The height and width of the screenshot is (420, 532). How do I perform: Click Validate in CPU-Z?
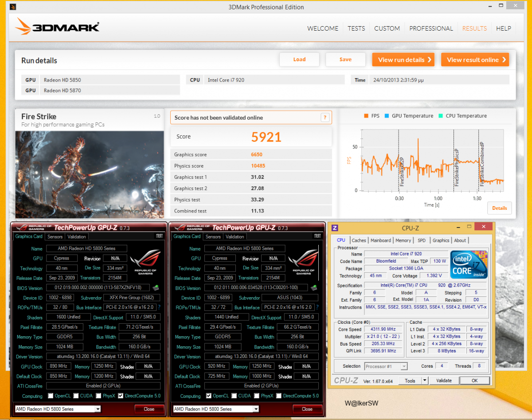[x=444, y=381]
